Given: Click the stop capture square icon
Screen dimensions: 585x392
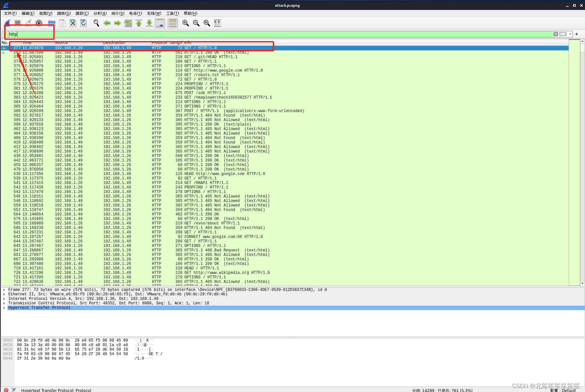Looking at the screenshot, I should coord(18,23).
